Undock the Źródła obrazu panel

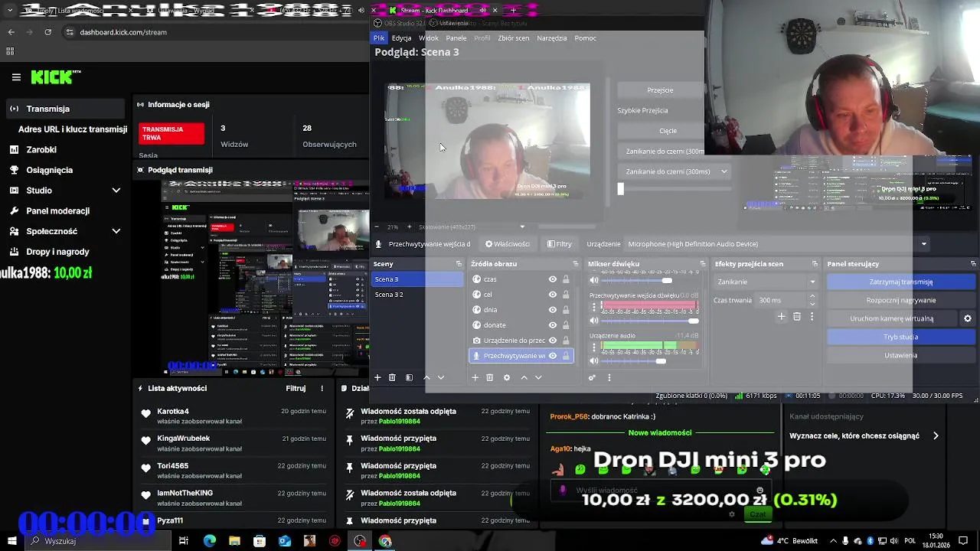(x=577, y=264)
